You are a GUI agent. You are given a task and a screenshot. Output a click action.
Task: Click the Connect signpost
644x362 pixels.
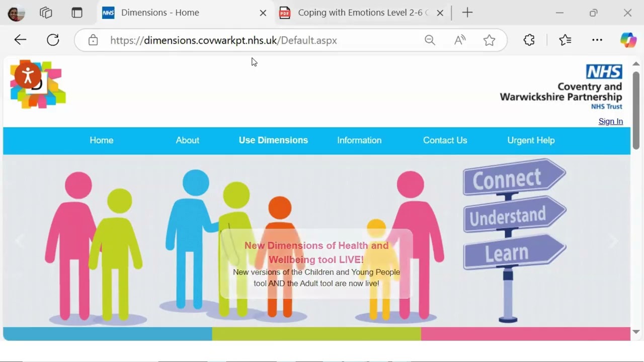[x=514, y=178]
